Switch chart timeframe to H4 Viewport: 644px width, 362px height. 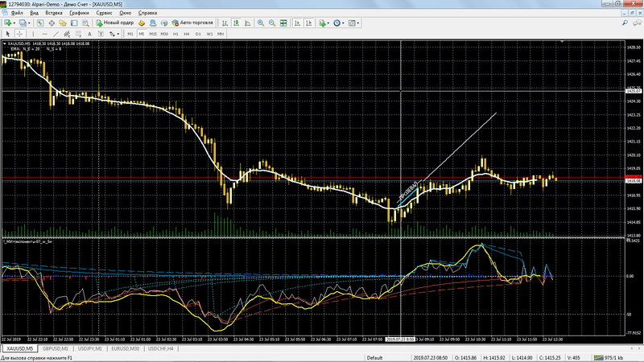point(187,34)
